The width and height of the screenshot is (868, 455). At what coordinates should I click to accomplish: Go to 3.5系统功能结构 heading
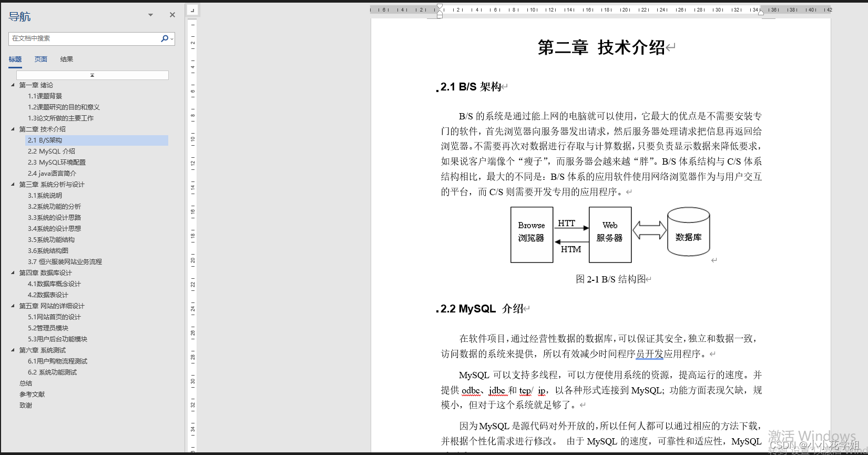(x=52, y=240)
